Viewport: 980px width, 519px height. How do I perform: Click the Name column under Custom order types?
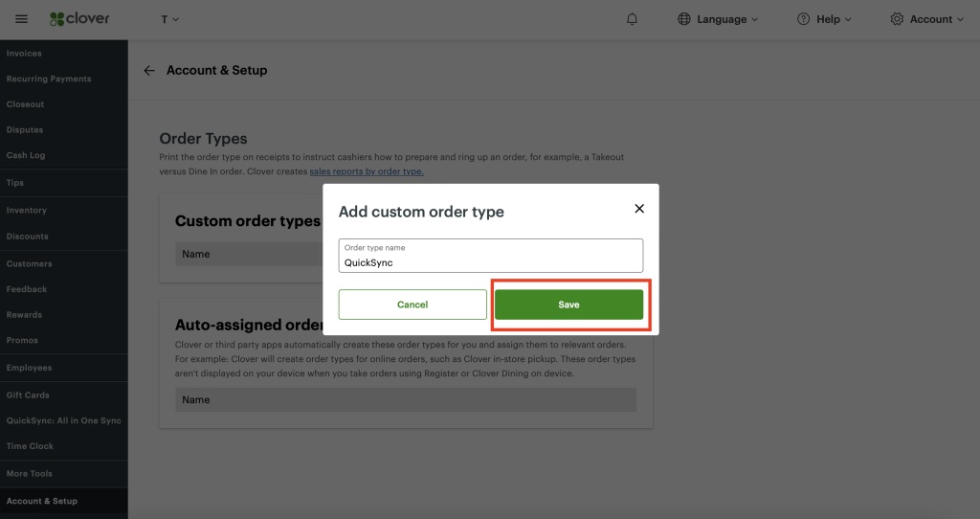[195, 254]
